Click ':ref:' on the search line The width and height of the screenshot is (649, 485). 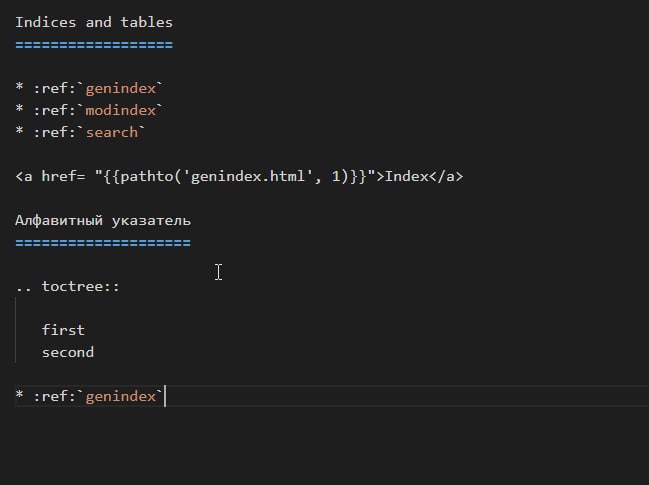coord(55,132)
